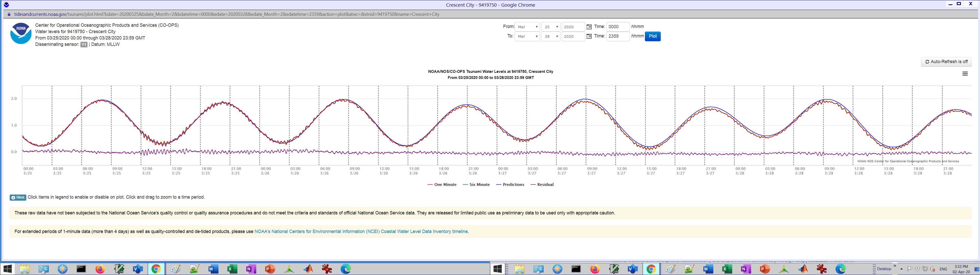Open the chart hamburger export menu

(x=965, y=74)
